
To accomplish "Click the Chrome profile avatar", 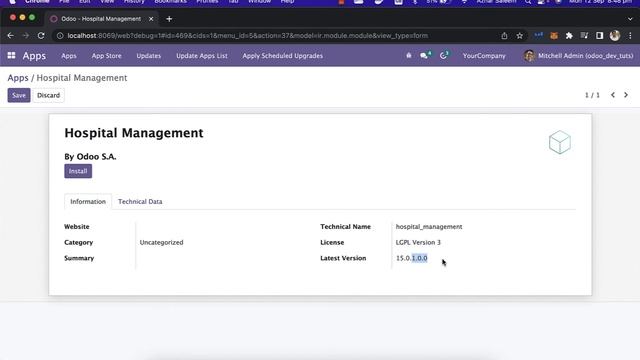I will [615, 36].
